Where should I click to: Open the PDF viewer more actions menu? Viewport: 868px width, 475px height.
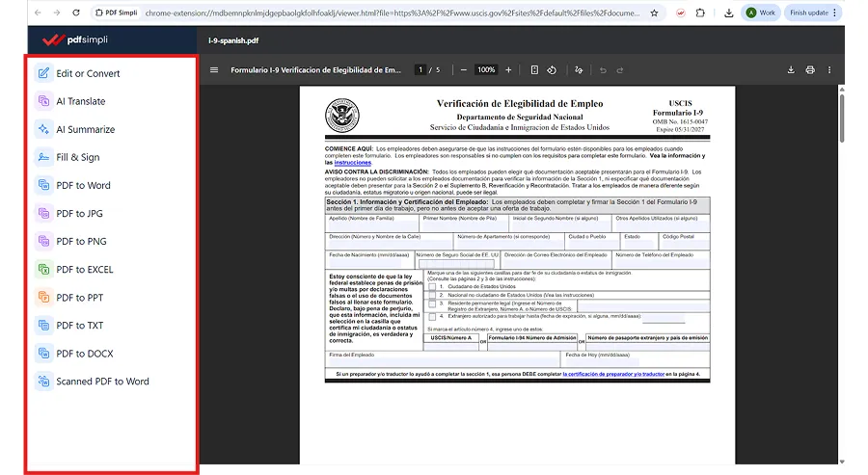(x=829, y=70)
